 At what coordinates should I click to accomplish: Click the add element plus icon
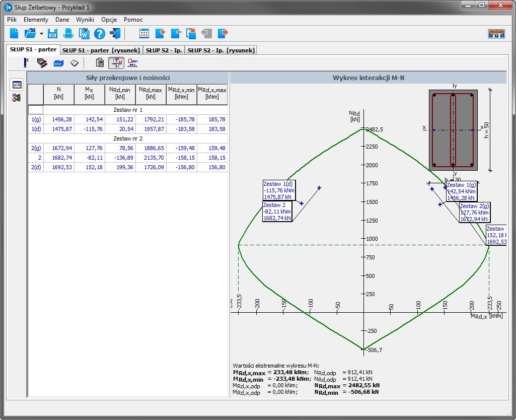[x=160, y=34]
